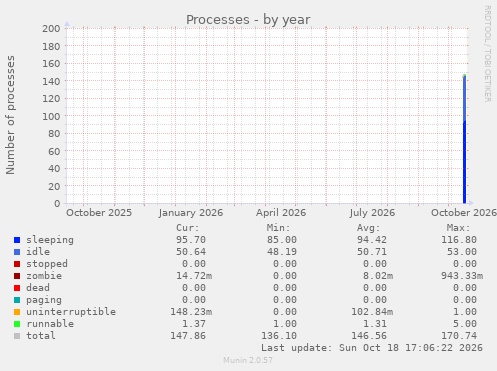Click the zombie legend color swatch

17,276
